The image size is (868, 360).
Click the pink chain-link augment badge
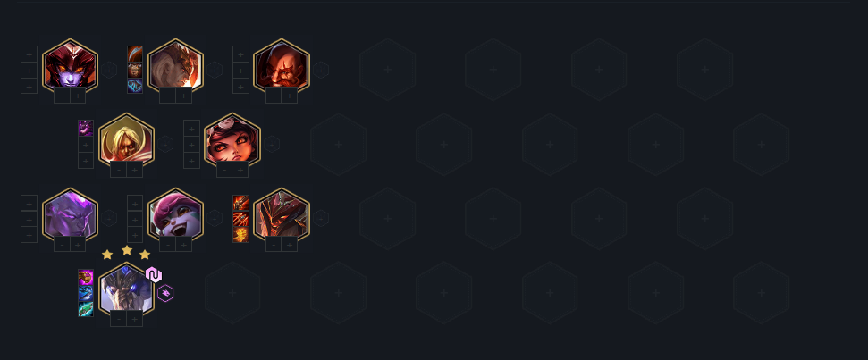point(154,274)
